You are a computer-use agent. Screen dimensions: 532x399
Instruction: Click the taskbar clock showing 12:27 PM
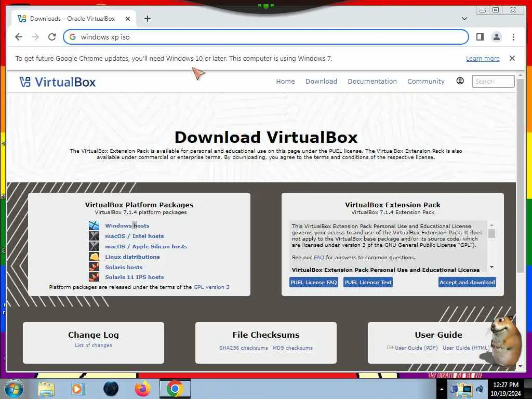click(506, 389)
